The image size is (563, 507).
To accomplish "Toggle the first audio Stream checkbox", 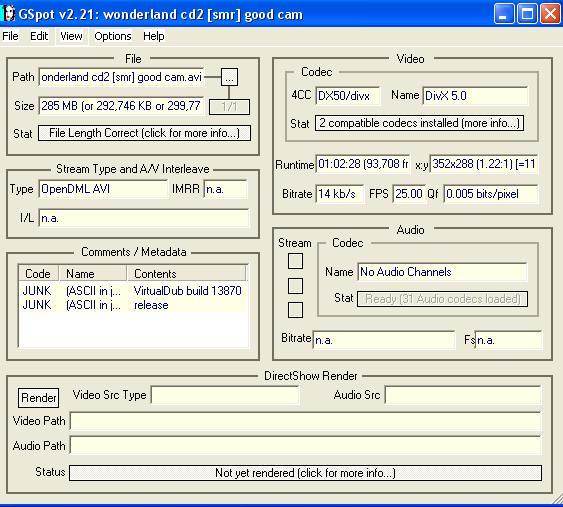I will [x=295, y=261].
